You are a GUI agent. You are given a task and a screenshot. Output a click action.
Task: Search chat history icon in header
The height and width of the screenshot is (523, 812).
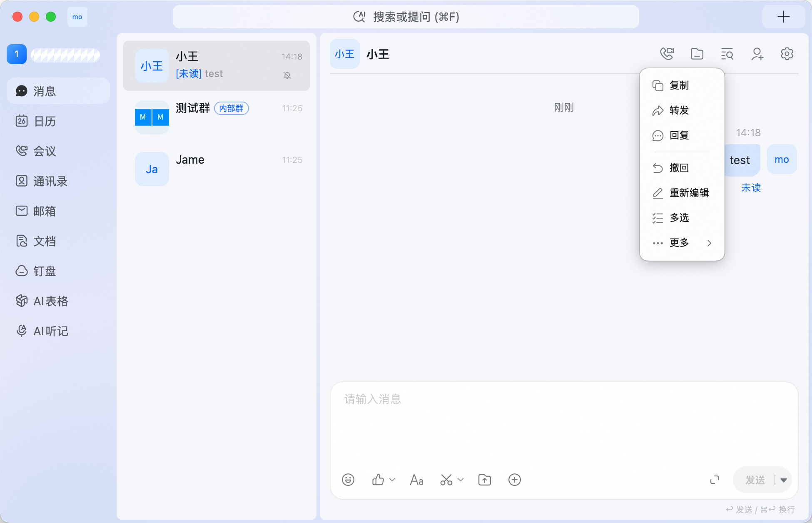[x=727, y=54]
